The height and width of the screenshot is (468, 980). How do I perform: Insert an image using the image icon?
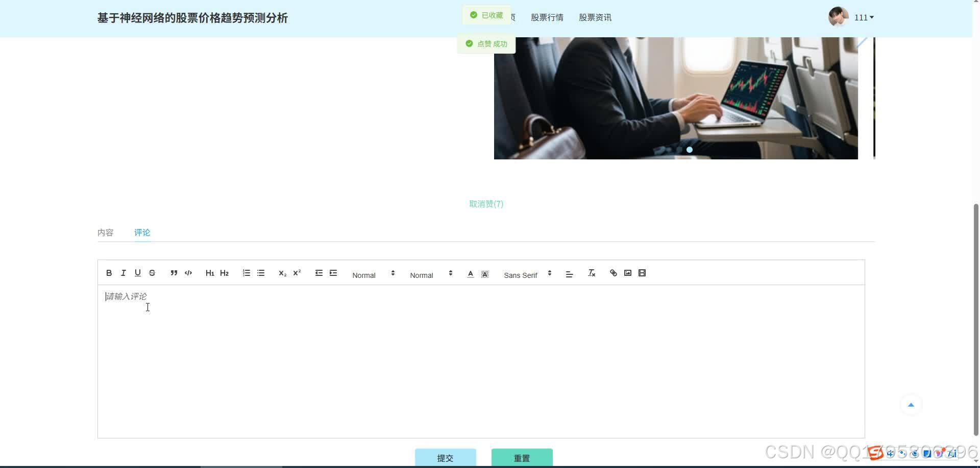pos(628,273)
